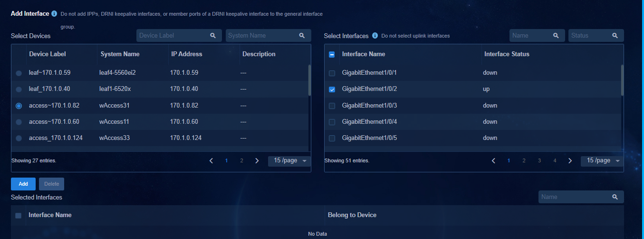
Task: Click the wAccess33 system name cell
Action: click(115, 138)
